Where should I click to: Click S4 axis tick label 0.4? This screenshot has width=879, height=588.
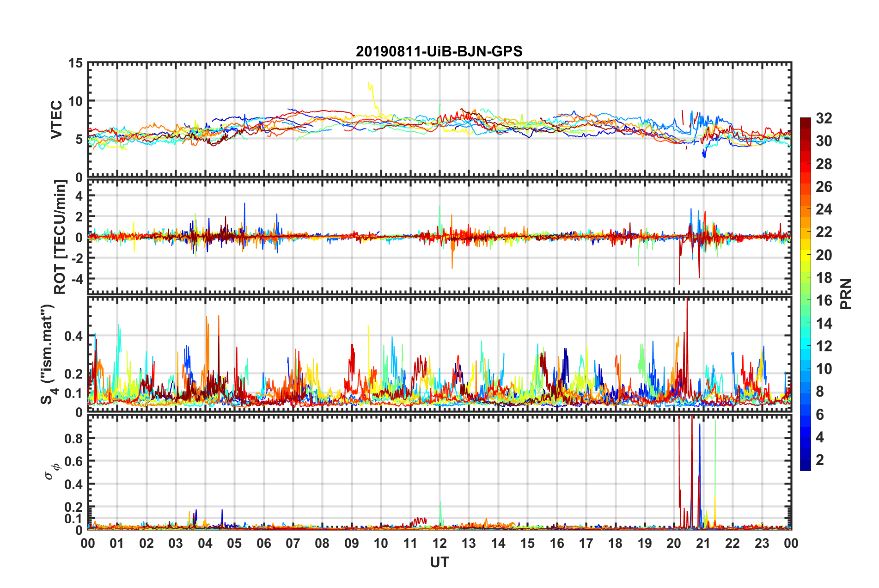click(x=74, y=336)
